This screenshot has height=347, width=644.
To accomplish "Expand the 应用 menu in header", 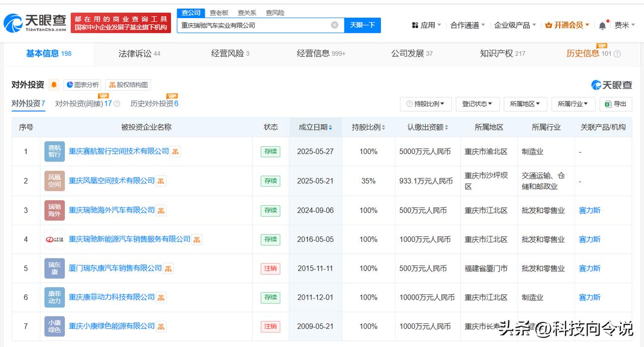I will pyautogui.click(x=426, y=25).
